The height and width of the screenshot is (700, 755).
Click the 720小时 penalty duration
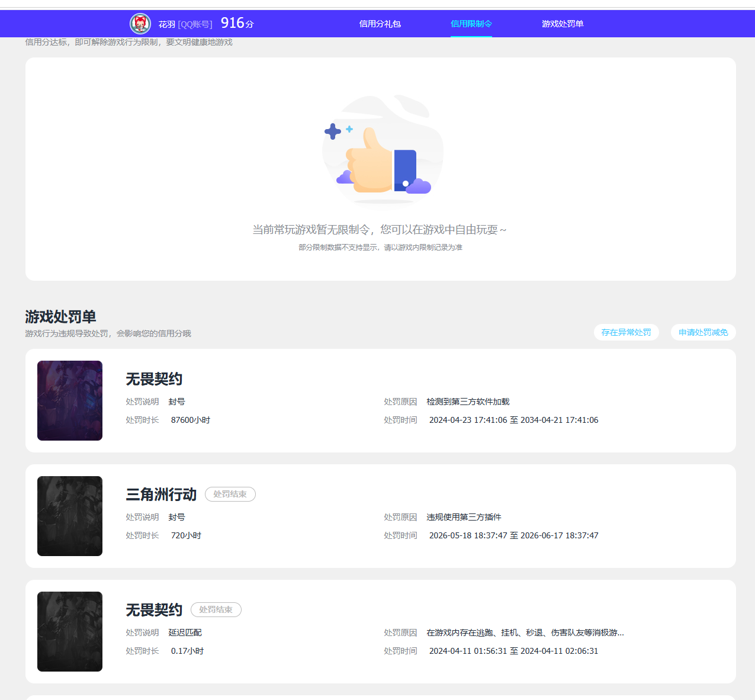coord(186,535)
